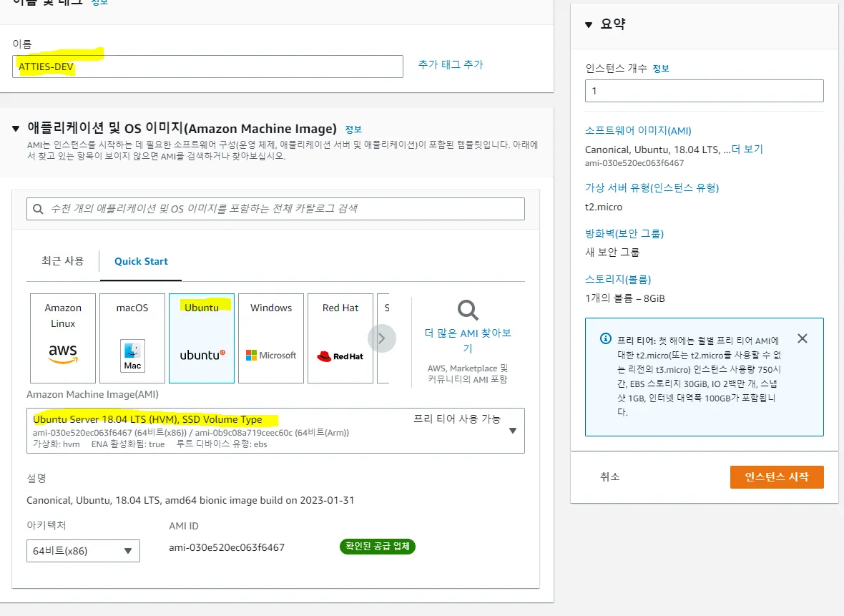Click the AMI ID ami-030e520ec063f6467 value
Image resolution: width=844 pixels, height=616 pixels.
click(227, 547)
